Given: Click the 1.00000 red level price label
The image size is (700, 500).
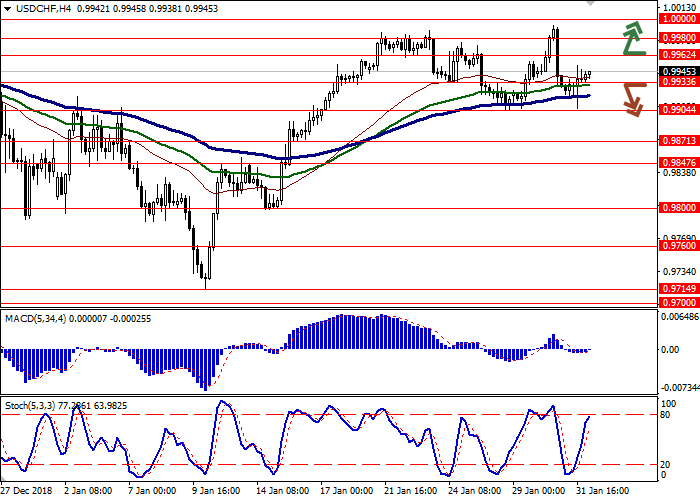Looking at the screenshot, I should pos(679,19).
